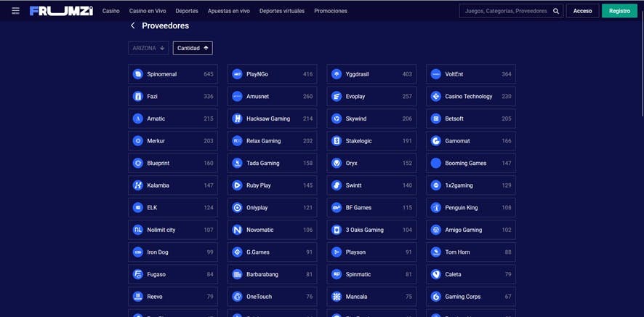Open Onlyplay provider card
This screenshot has height=317, width=644.
(273, 207)
